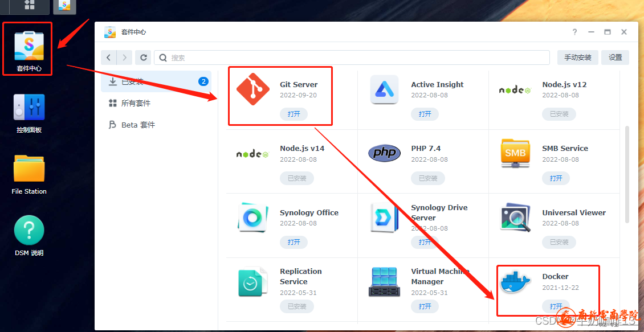Click 已安装 button under PHP 7.4
This screenshot has height=332, width=644.
[x=428, y=178]
